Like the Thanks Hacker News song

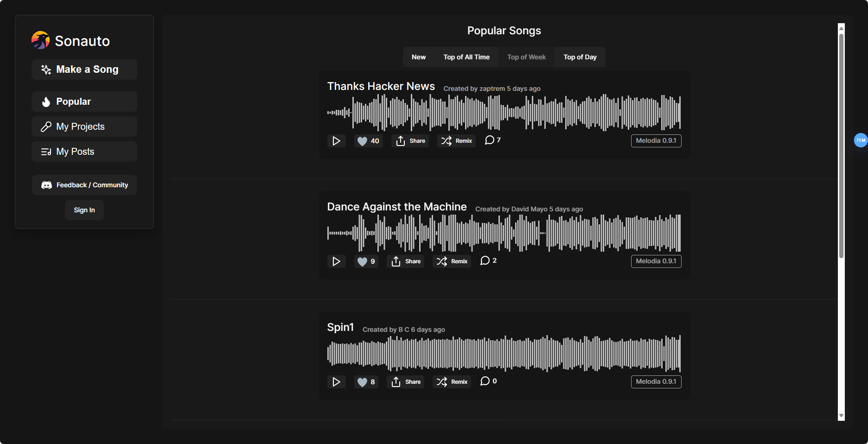pos(368,141)
